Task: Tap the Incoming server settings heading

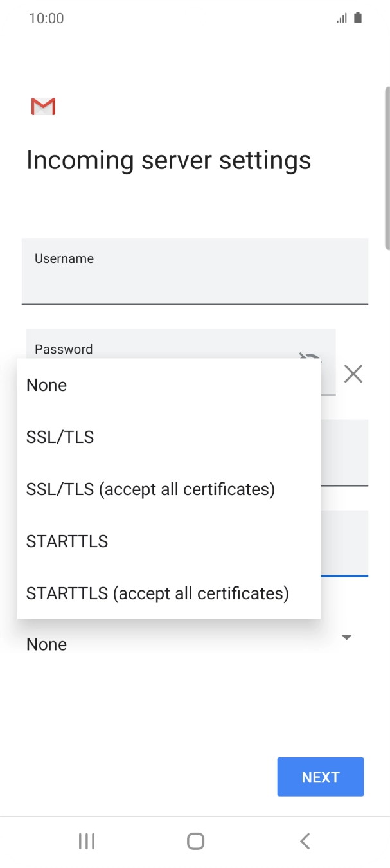Action: (168, 160)
